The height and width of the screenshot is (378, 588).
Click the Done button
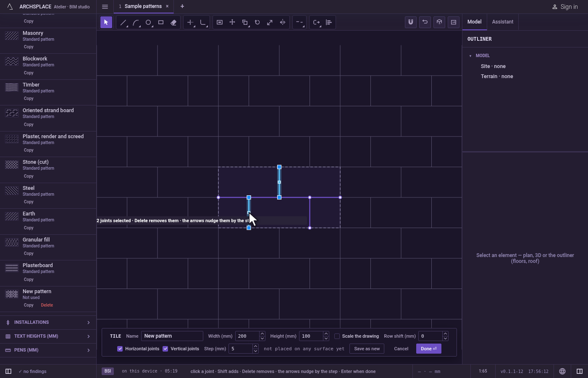pyautogui.click(x=429, y=349)
